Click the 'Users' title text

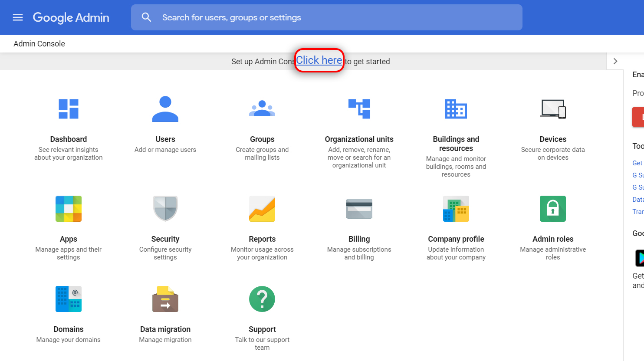click(165, 139)
